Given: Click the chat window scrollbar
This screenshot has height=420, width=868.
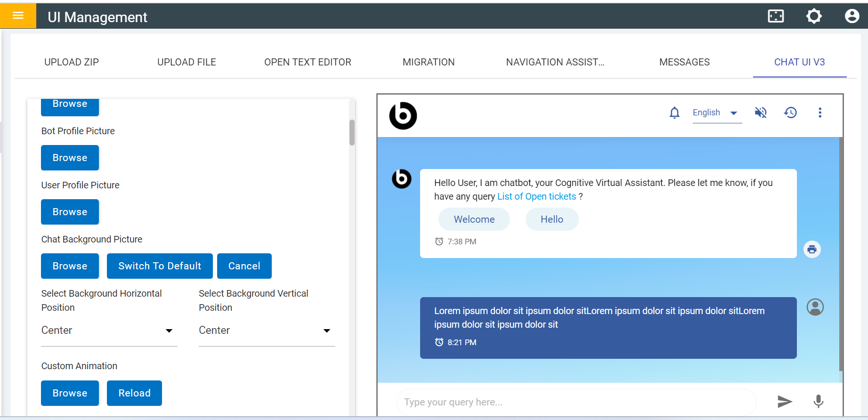Looking at the screenshot, I should (x=841, y=254).
